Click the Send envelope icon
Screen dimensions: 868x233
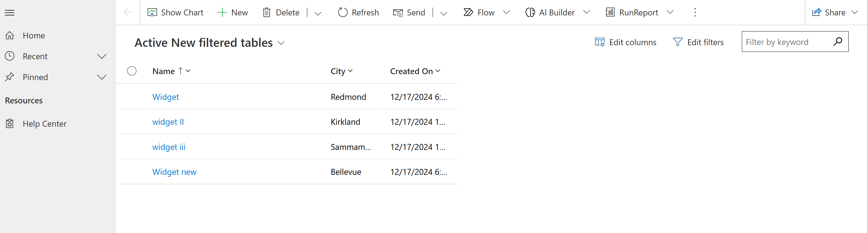coord(398,13)
